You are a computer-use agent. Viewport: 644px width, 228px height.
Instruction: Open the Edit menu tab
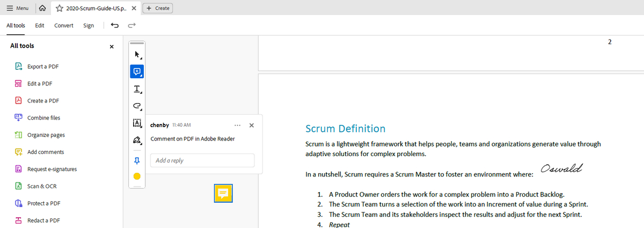point(39,25)
